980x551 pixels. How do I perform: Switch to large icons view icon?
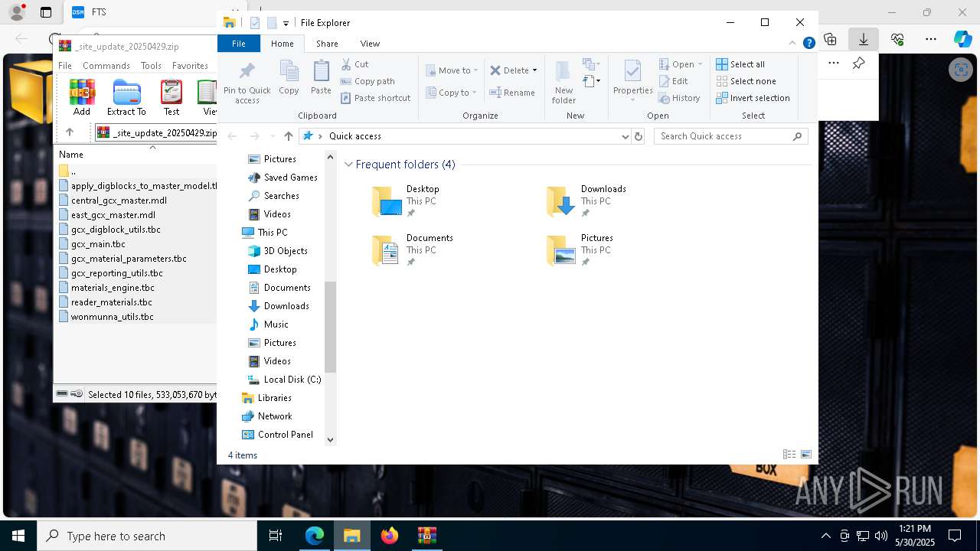806,455
